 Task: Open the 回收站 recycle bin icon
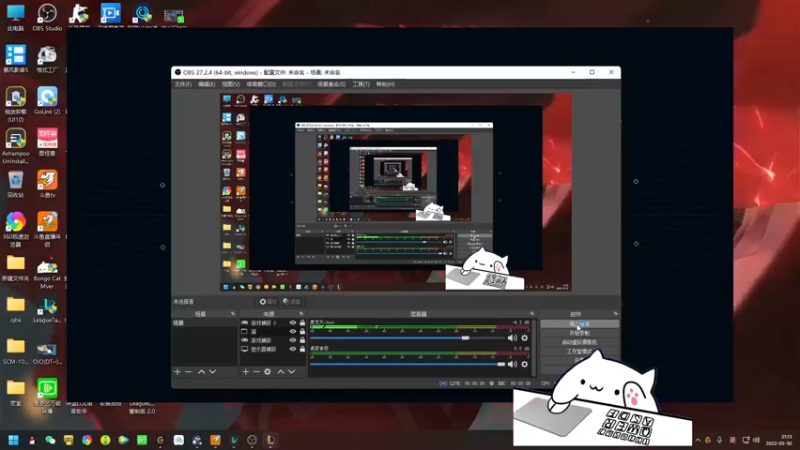click(x=15, y=184)
